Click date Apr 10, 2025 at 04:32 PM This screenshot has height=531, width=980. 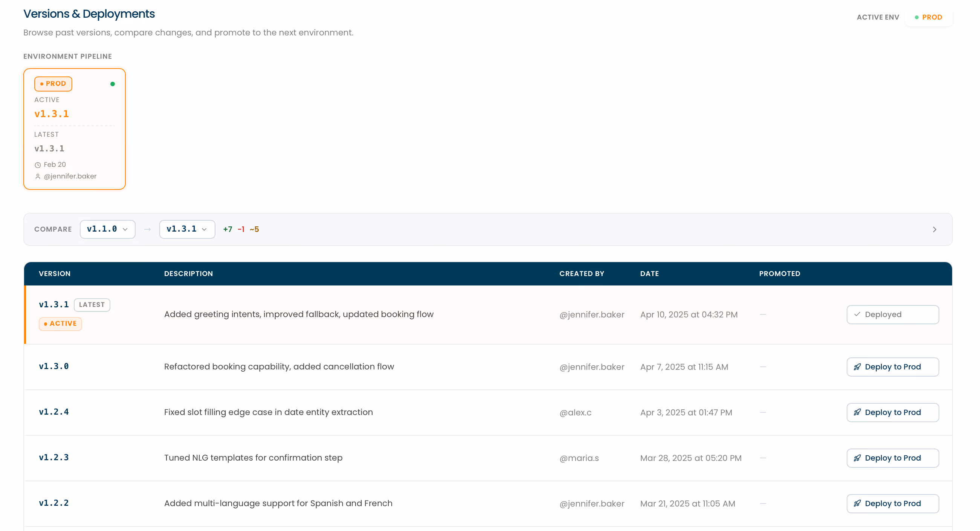point(689,314)
